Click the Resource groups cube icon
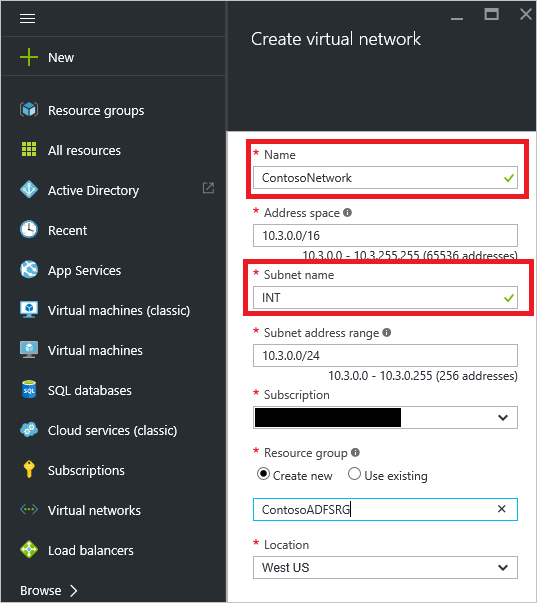Image resolution: width=537 pixels, height=603 pixels. (29, 110)
